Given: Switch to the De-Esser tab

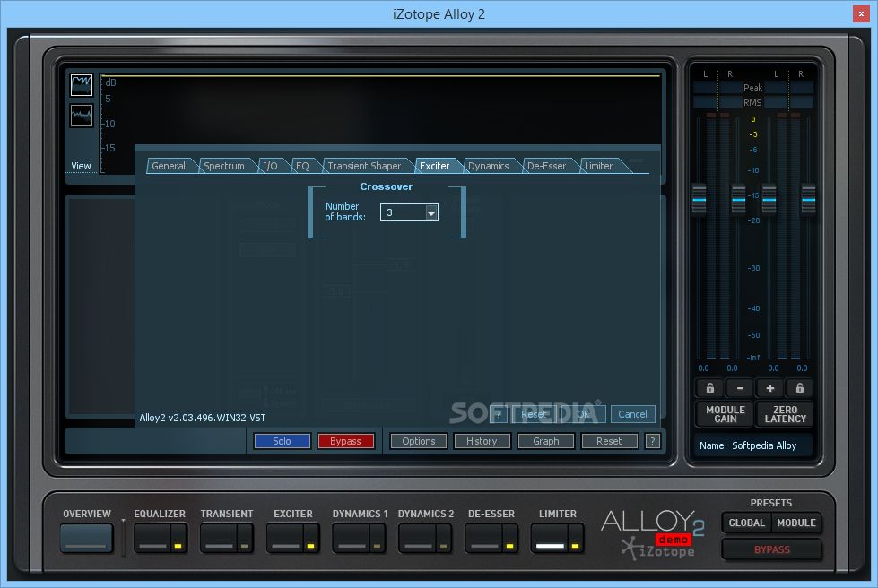Looking at the screenshot, I should [x=546, y=166].
